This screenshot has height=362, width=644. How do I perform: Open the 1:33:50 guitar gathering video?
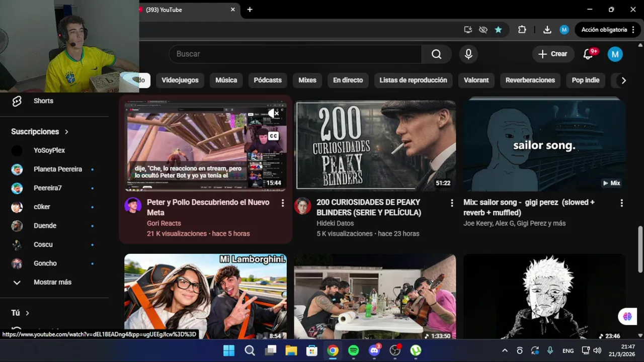[x=375, y=297]
